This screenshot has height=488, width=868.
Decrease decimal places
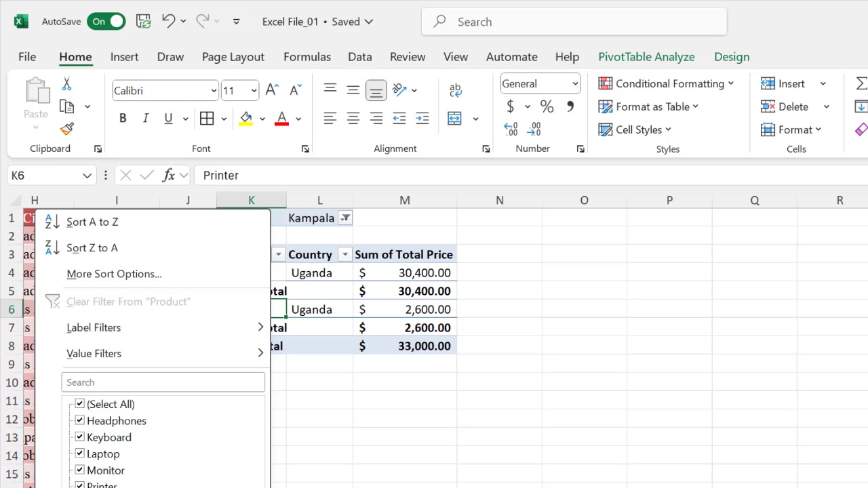[x=535, y=129]
